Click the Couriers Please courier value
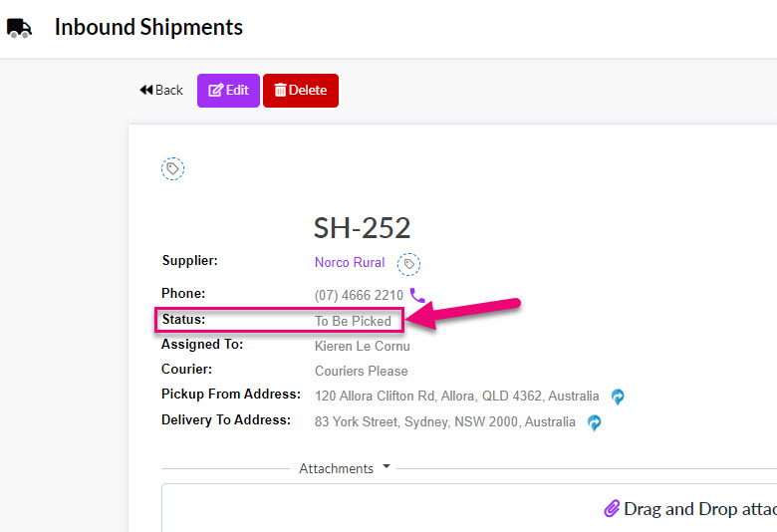 (x=362, y=371)
